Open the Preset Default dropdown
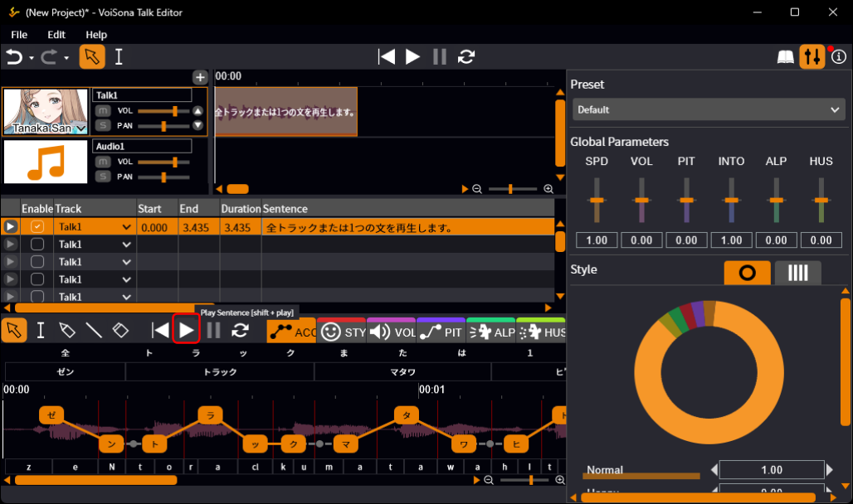The height and width of the screenshot is (504, 853). 709,109
